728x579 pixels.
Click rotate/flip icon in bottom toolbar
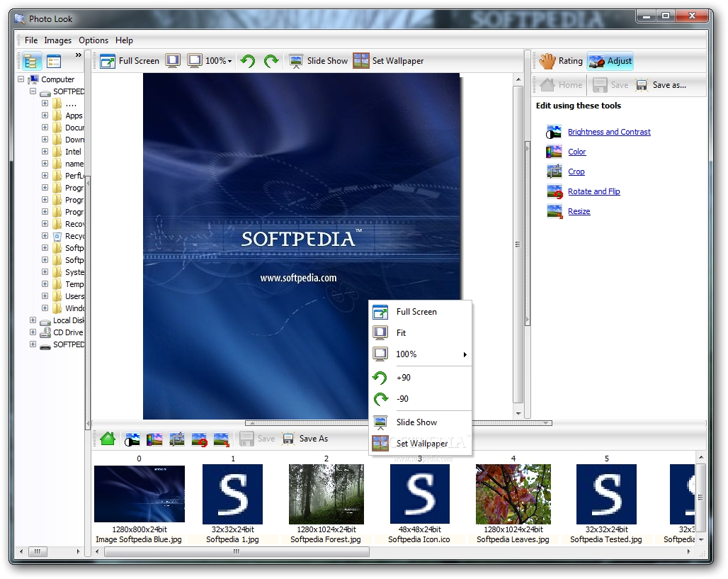coord(199,439)
